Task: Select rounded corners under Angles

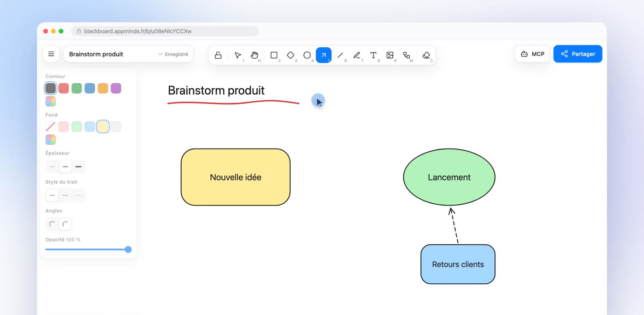Action: 65,224
